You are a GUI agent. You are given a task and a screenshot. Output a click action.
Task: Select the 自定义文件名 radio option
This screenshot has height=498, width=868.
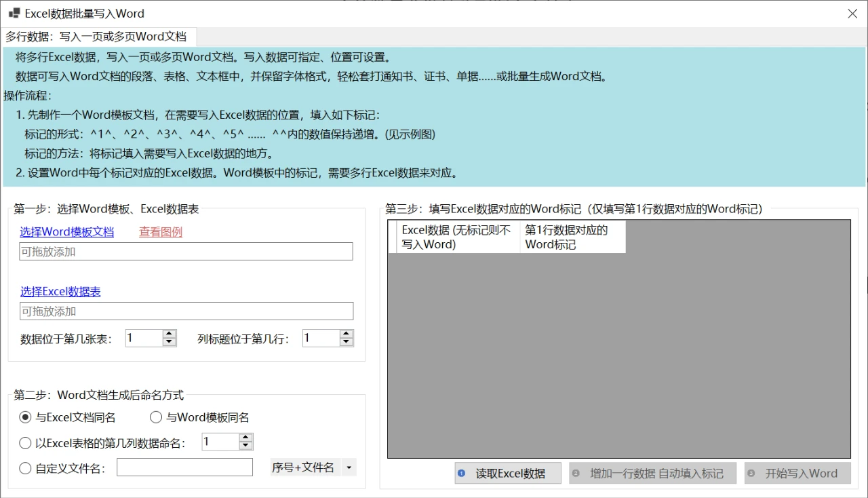(62, 468)
